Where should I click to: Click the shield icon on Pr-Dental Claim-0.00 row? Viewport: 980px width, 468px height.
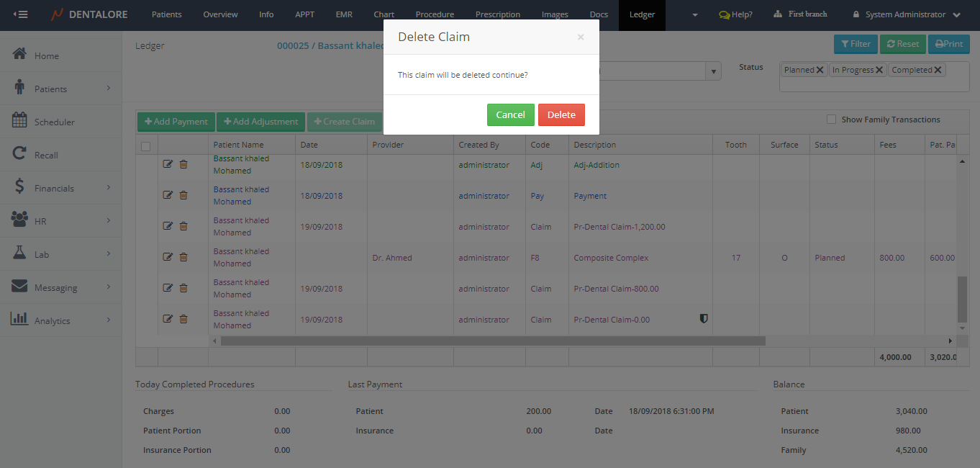(704, 318)
